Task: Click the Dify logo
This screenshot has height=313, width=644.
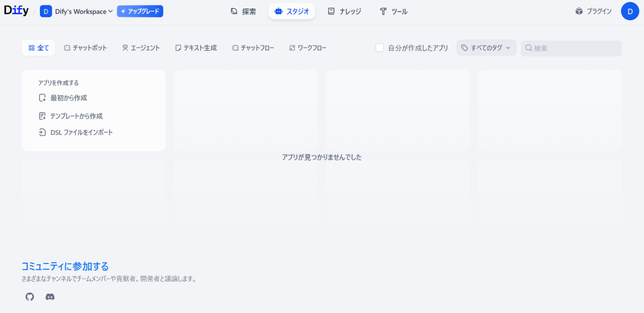Action: tap(16, 11)
